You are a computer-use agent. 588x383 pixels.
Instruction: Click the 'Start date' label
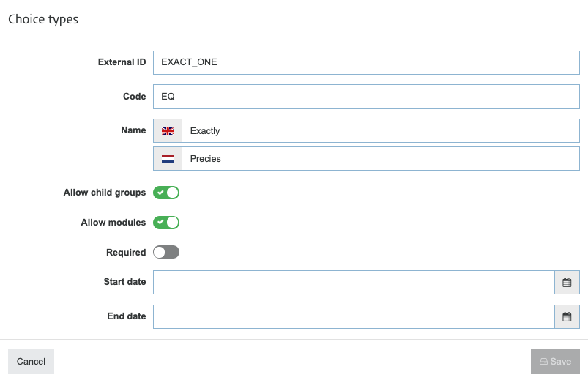coord(125,282)
